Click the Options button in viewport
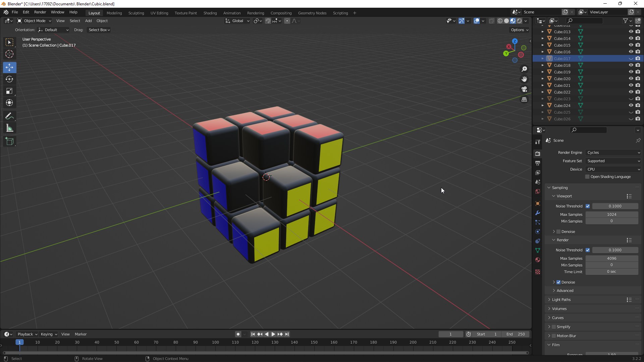 click(520, 30)
